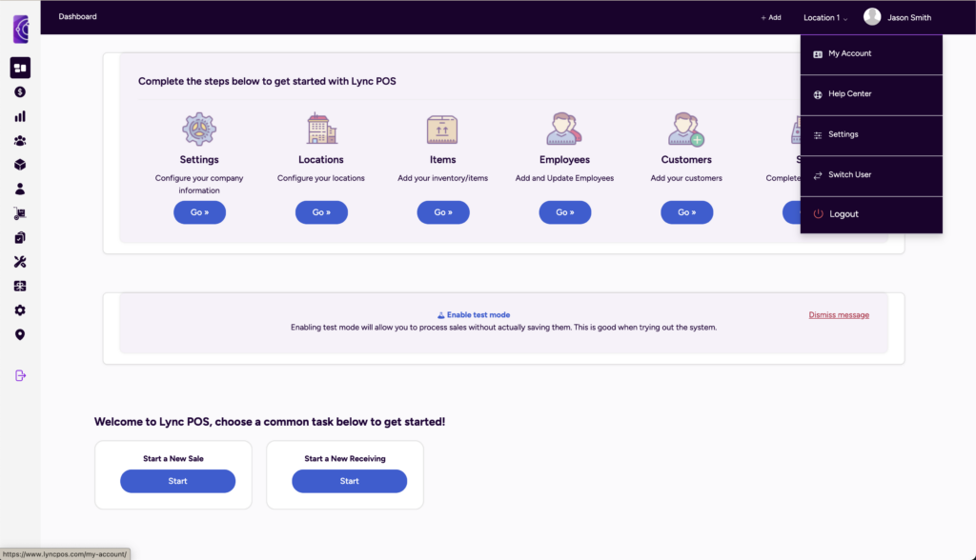Select My Account from user menu

[x=849, y=54]
